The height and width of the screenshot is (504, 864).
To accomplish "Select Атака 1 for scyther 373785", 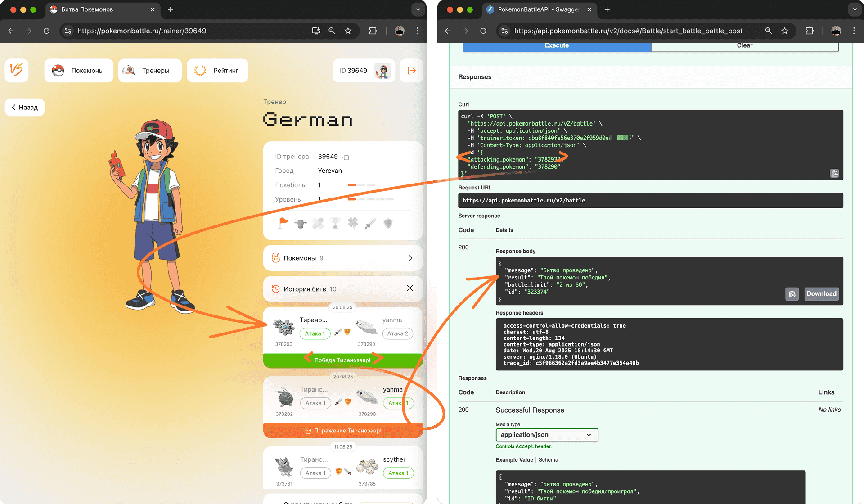I will click(398, 473).
